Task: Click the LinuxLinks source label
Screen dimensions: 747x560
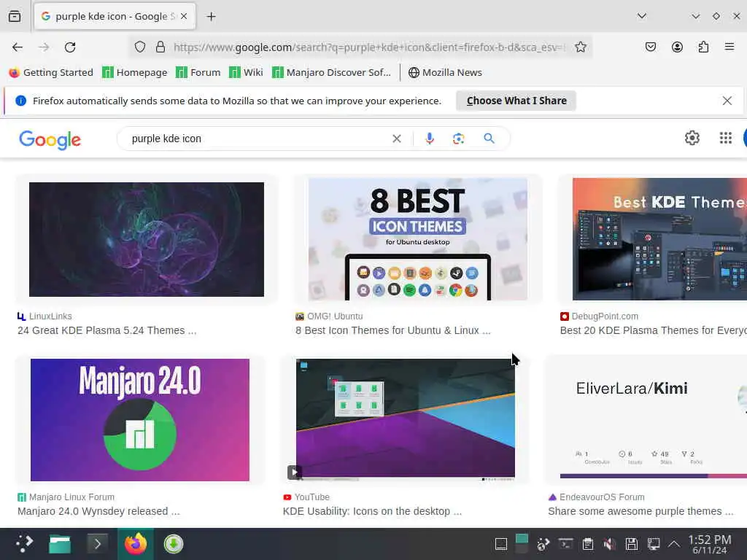Action: point(44,316)
